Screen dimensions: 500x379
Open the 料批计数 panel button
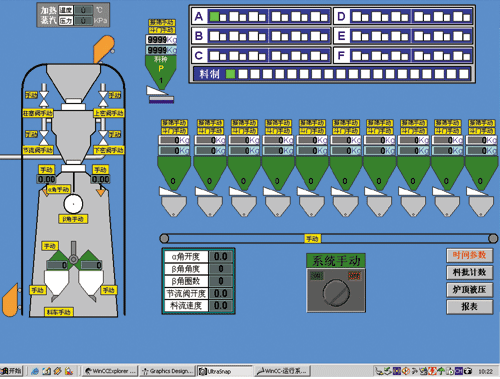(x=469, y=273)
